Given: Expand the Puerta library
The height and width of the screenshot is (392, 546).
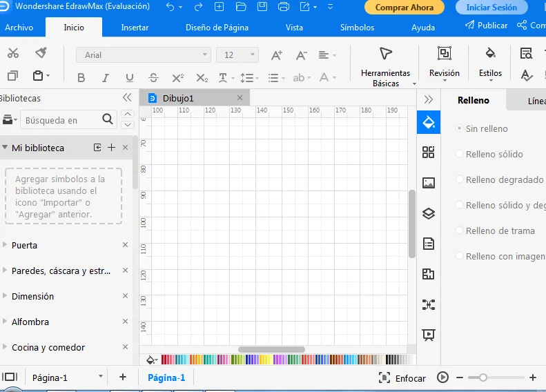Looking at the screenshot, I should [5, 245].
